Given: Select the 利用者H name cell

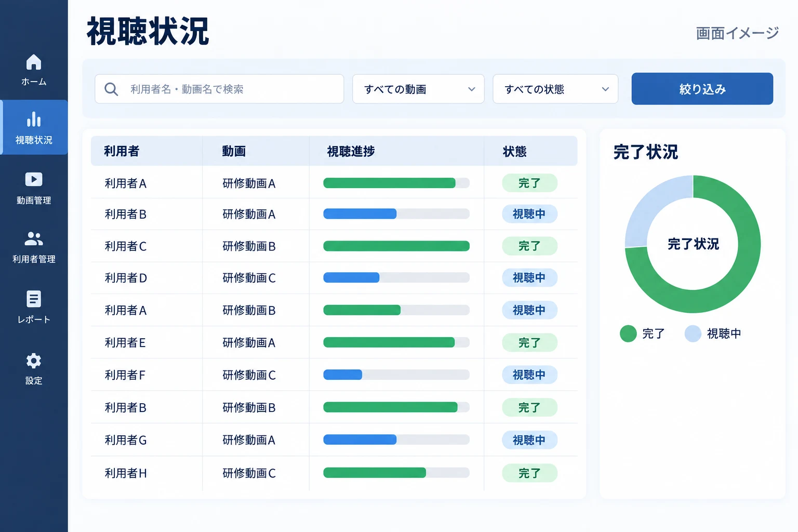Looking at the screenshot, I should click(126, 473).
